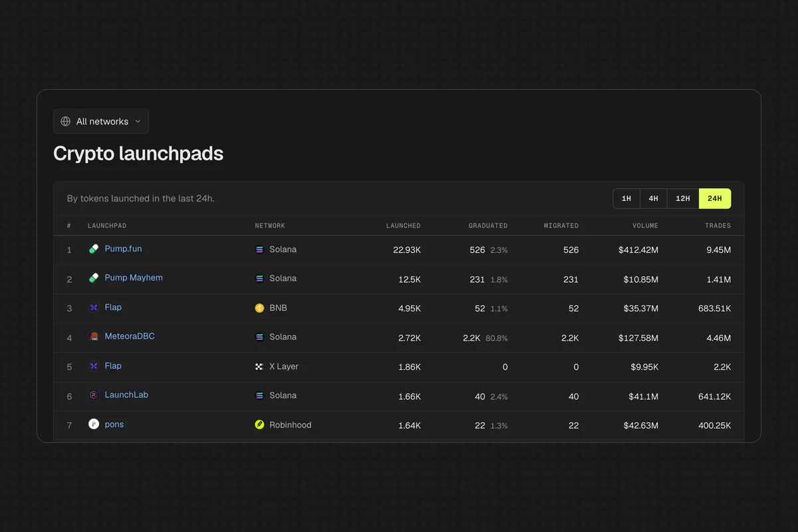Click the 'By tokens launched' description text
Image resolution: width=798 pixels, height=532 pixels.
pos(141,199)
